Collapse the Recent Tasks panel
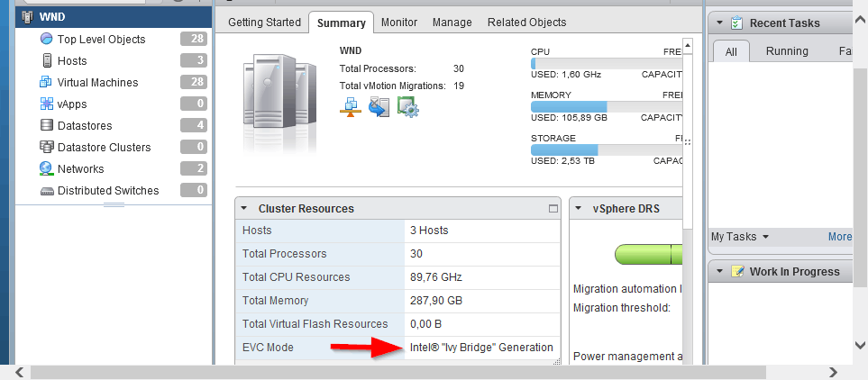This screenshot has width=868, height=380. 720,23
